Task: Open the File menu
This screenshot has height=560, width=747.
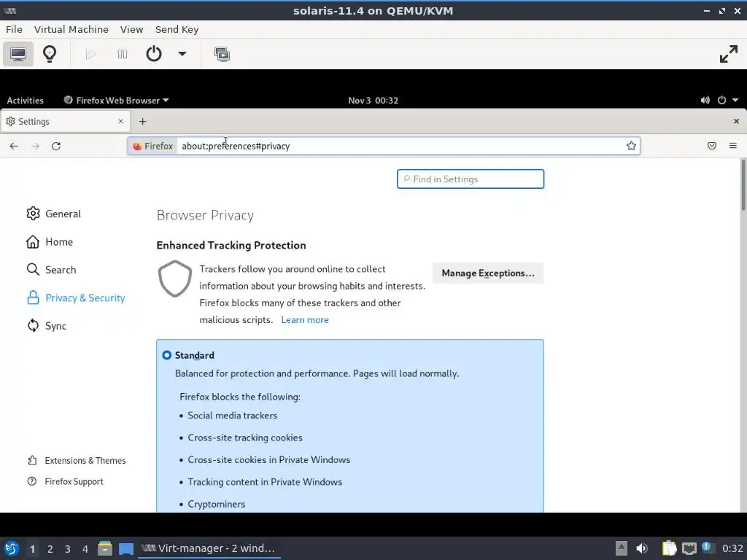Action: (x=15, y=29)
